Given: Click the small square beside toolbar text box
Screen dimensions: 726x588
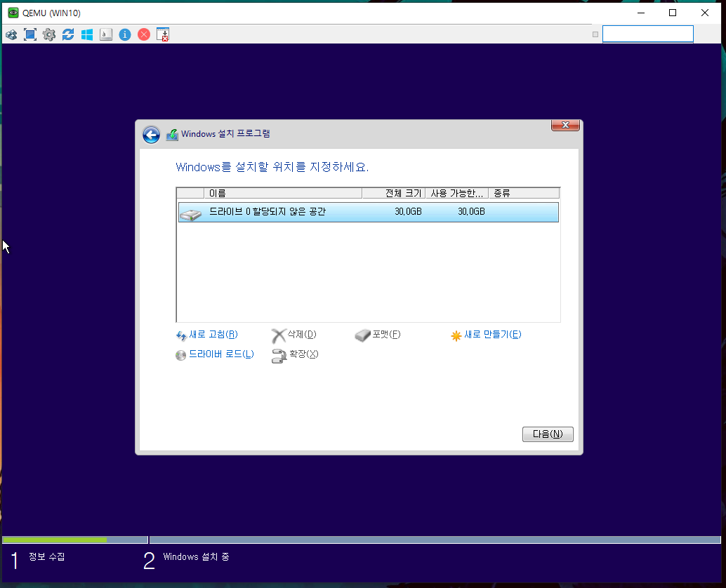Looking at the screenshot, I should click(x=595, y=34).
